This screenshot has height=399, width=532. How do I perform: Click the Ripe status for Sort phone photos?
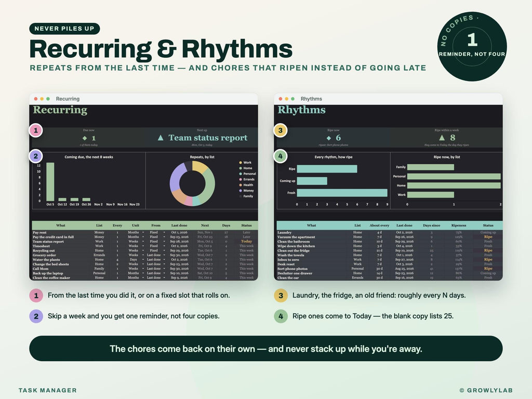[488, 269]
